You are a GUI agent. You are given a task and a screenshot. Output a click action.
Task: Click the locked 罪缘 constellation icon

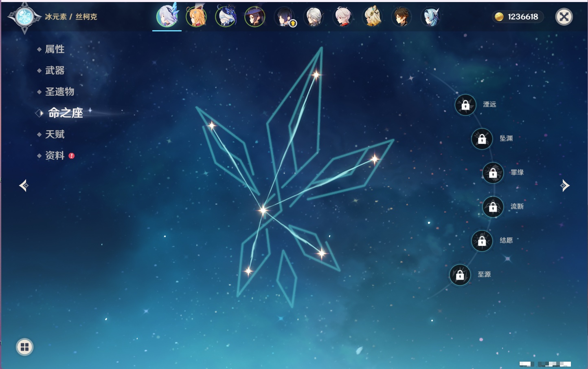coord(493,173)
